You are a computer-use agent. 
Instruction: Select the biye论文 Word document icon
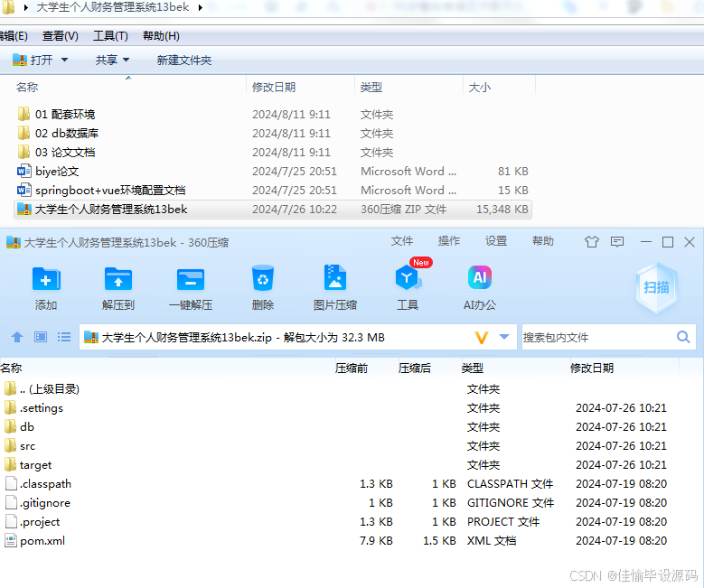[x=23, y=171]
